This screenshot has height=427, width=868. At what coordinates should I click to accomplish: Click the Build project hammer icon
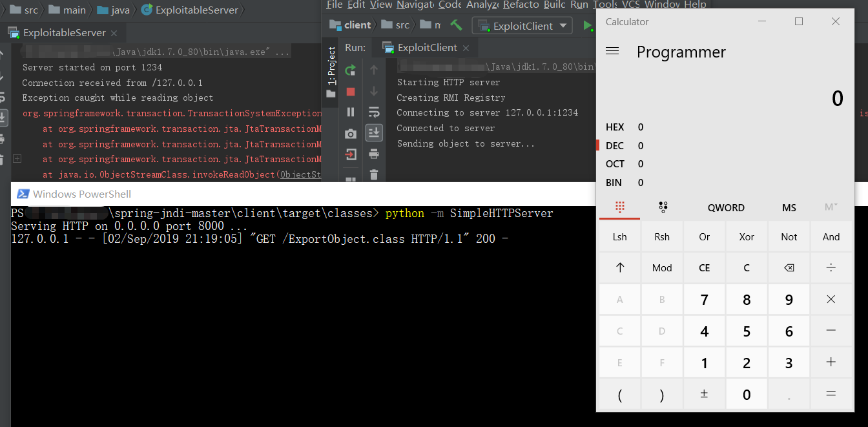pyautogui.click(x=456, y=26)
